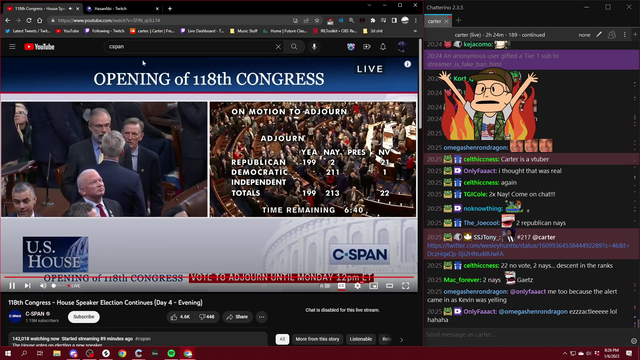Switch to miniplayer mode
Image resolution: width=640 pixels, height=360 pixels.
coord(373,286)
